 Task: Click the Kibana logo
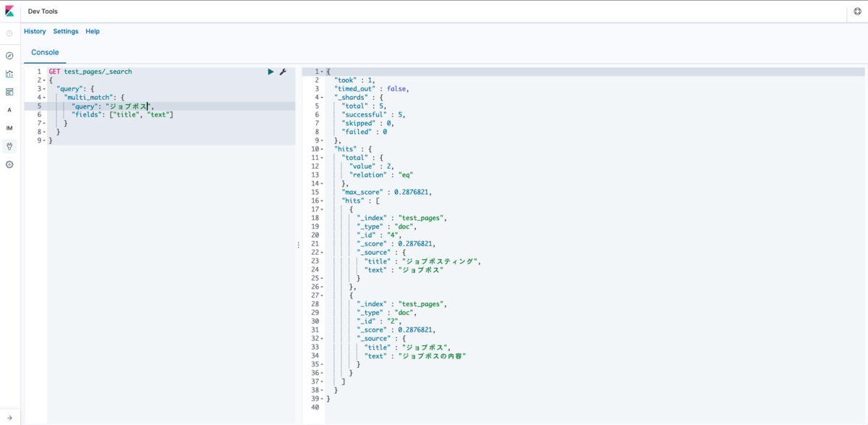[x=9, y=12]
